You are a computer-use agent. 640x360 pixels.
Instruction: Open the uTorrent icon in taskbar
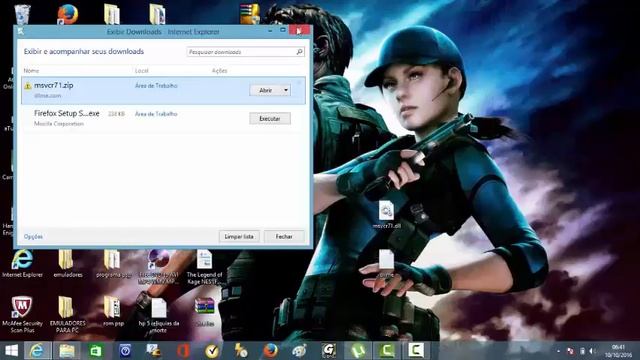tap(358, 351)
